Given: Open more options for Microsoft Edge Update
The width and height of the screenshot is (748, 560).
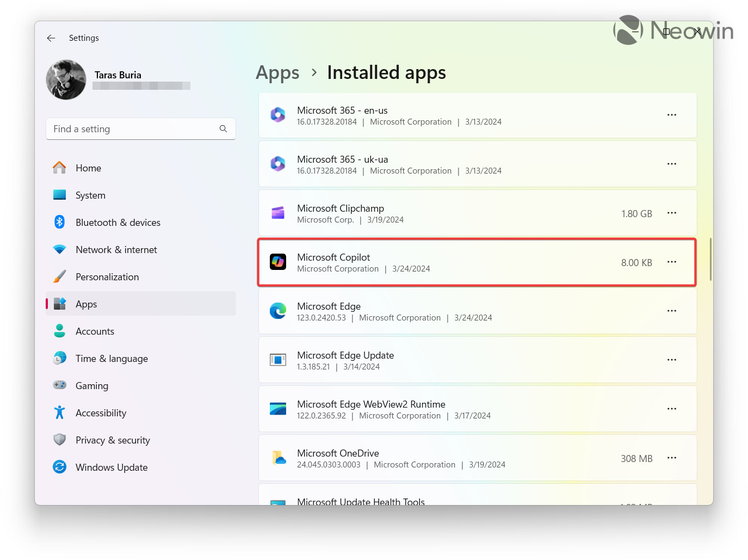Looking at the screenshot, I should tap(672, 360).
